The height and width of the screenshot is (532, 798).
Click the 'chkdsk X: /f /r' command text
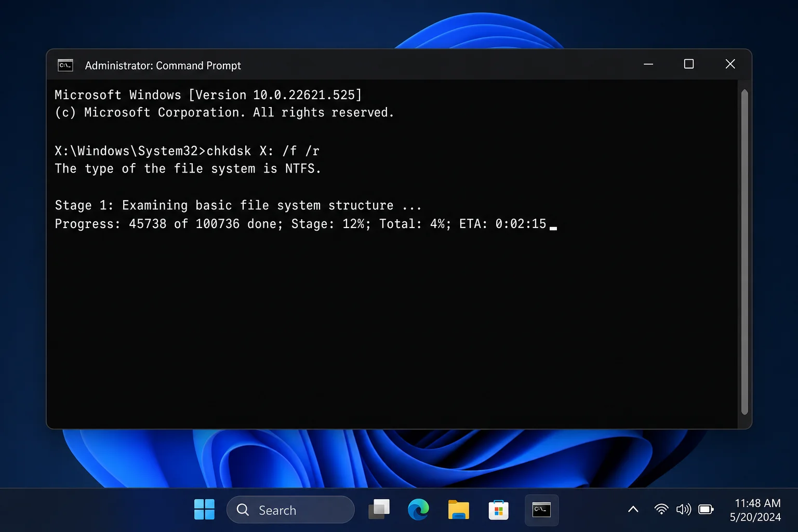[x=263, y=151]
